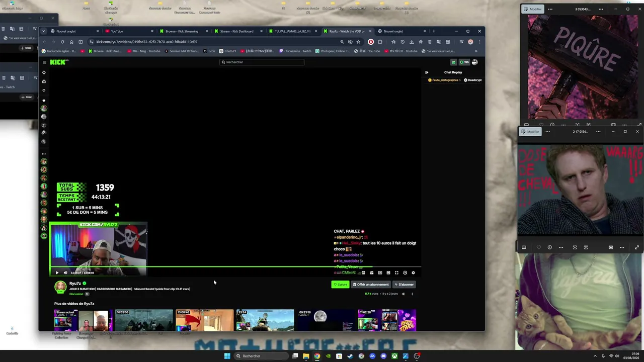The height and width of the screenshot is (362, 644).
Task: Open the Deadcrypt chat replay user
Action: (x=473, y=80)
